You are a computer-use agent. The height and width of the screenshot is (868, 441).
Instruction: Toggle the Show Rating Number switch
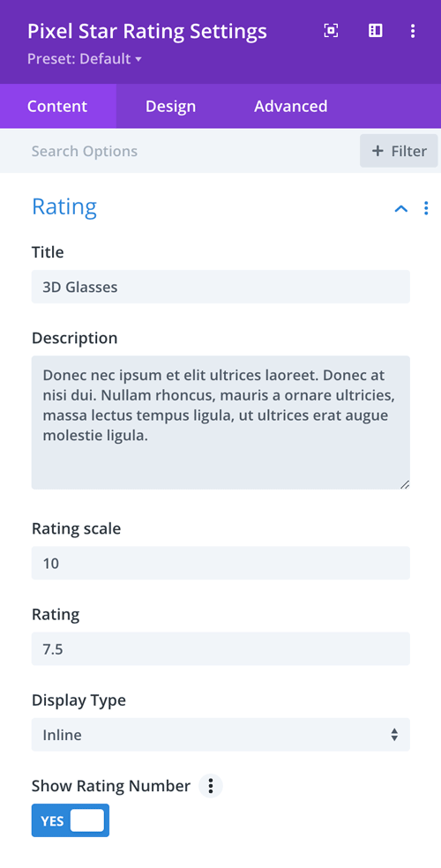[71, 820]
